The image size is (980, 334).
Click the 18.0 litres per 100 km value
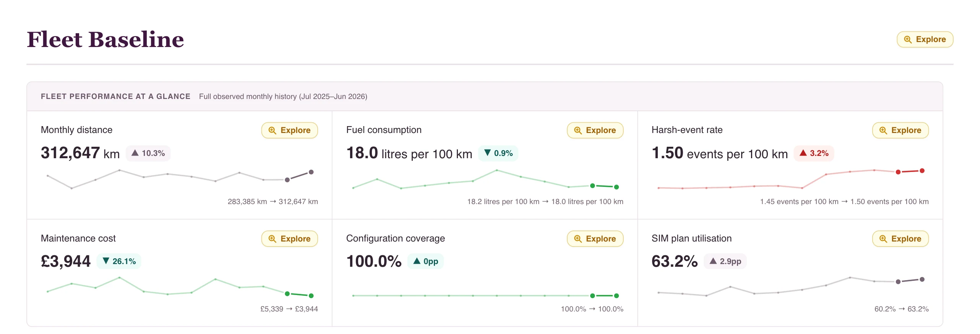point(409,153)
